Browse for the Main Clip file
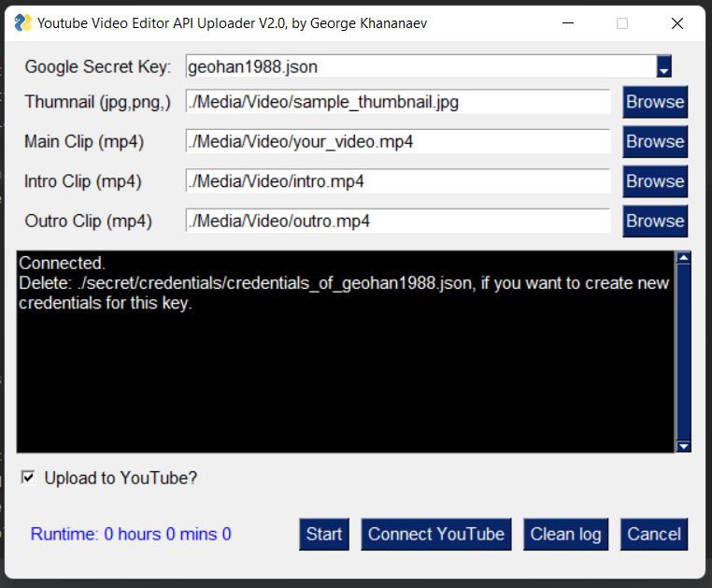The height and width of the screenshot is (588, 712). click(x=655, y=141)
